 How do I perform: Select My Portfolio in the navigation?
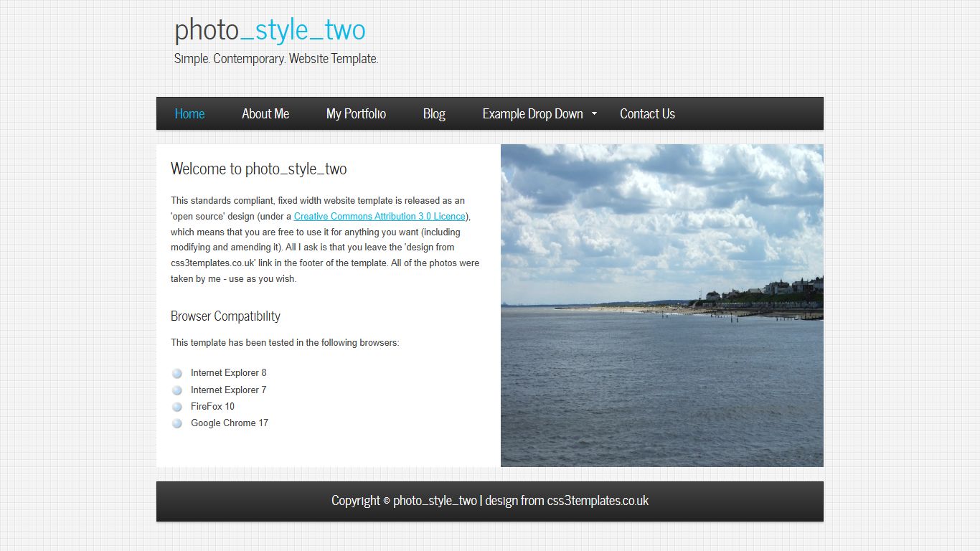coord(356,114)
